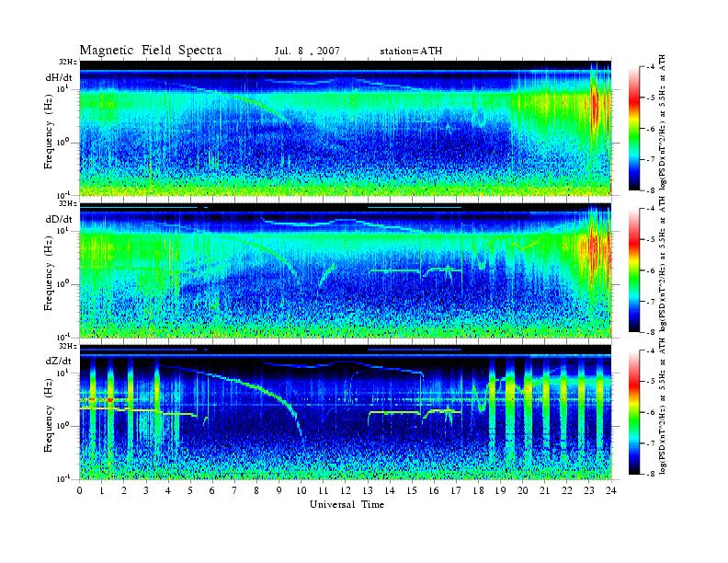
Task: Click the top panel color scale bar
Action: 634,129
